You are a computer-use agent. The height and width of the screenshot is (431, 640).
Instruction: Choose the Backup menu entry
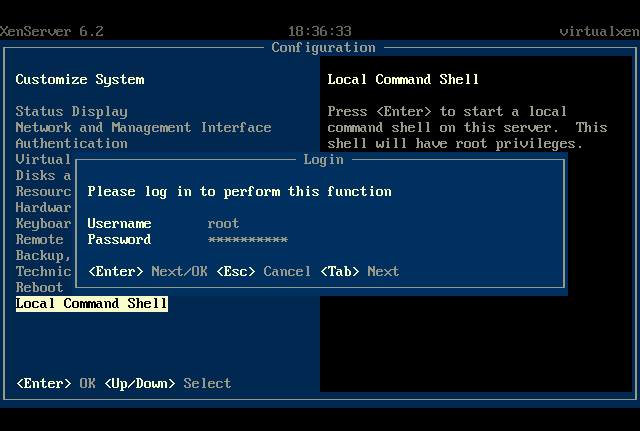41,255
